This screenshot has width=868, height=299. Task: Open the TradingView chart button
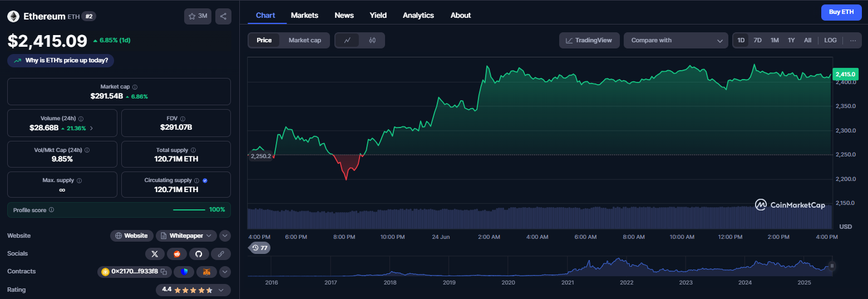589,40
